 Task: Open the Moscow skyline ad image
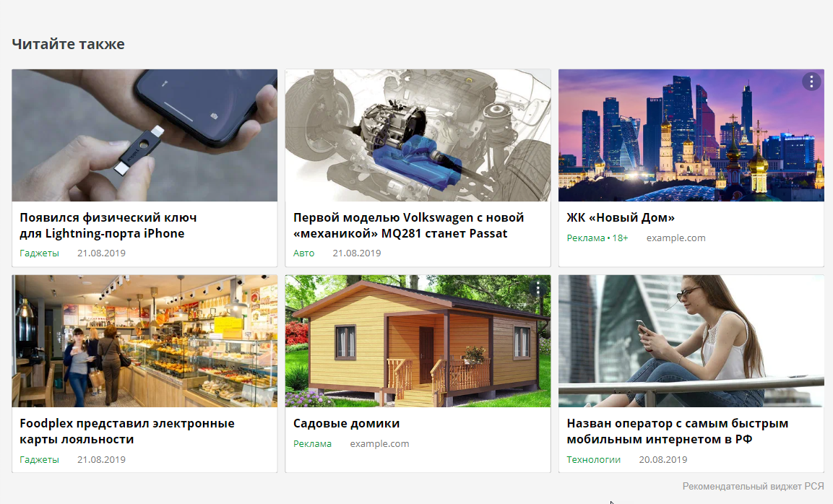point(691,135)
